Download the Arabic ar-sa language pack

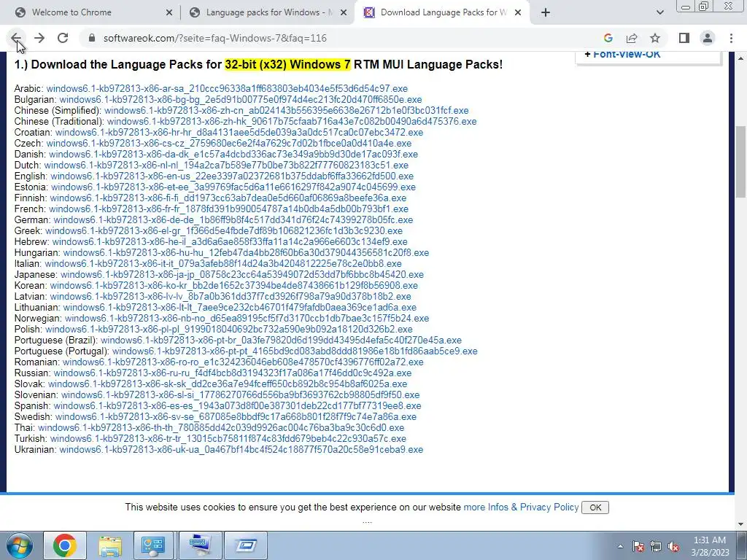(x=227, y=88)
